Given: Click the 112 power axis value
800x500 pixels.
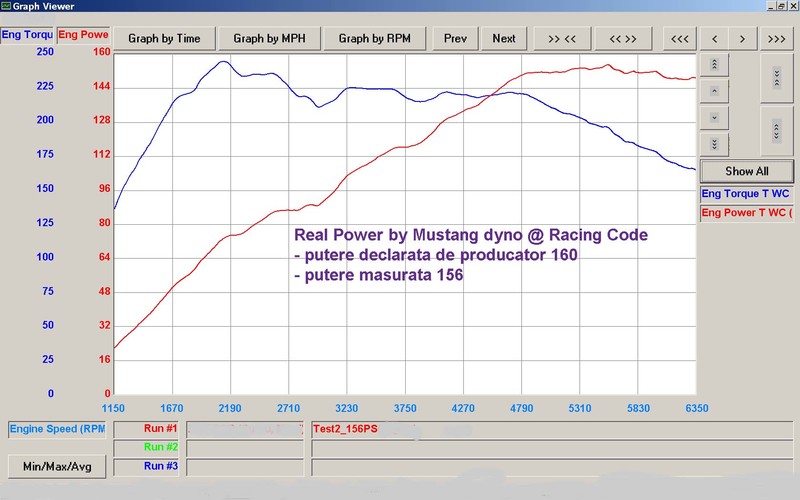Looking at the screenshot, I should click(102, 155).
